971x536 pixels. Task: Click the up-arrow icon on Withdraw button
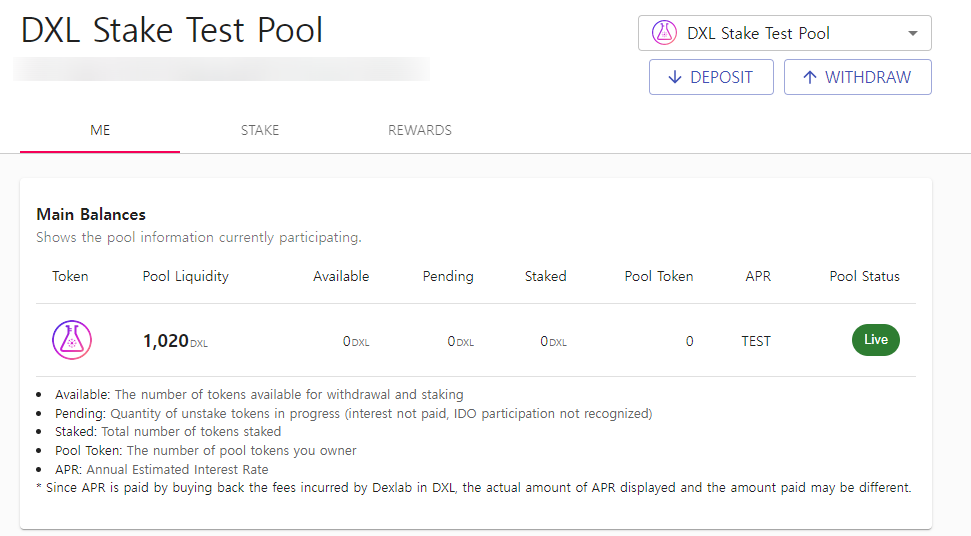[809, 77]
